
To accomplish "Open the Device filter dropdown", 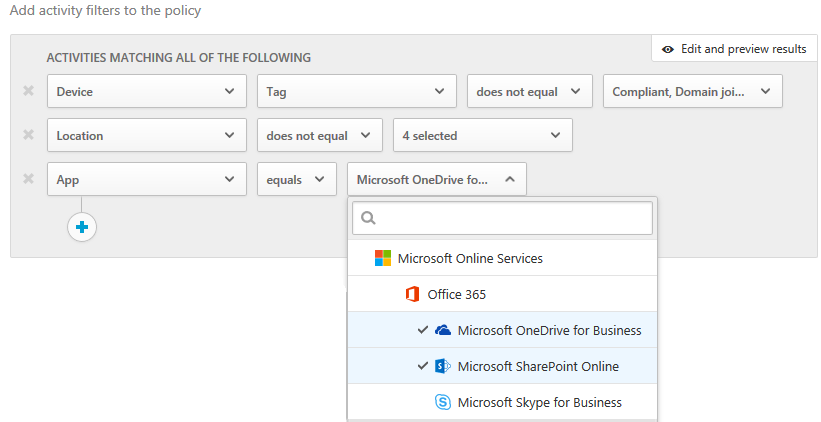I will coord(147,91).
